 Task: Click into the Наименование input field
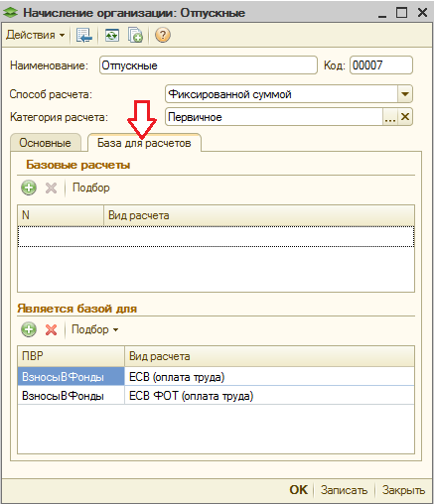click(209, 65)
